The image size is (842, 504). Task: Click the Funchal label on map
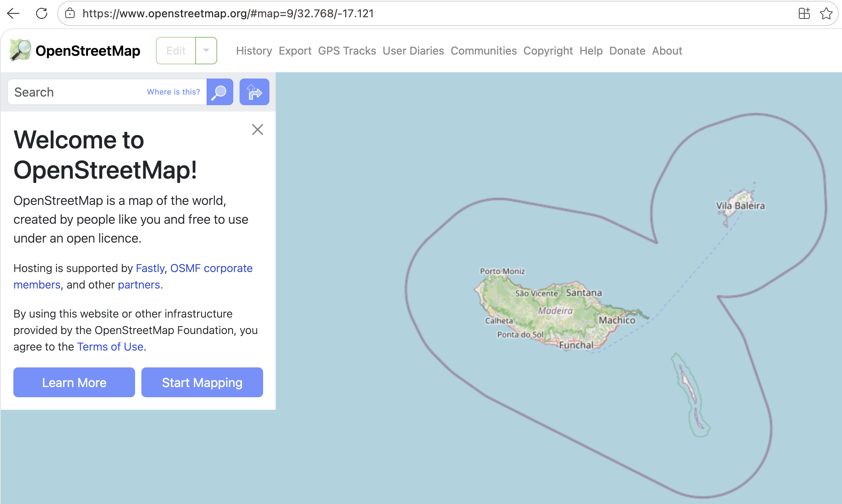pos(576,345)
